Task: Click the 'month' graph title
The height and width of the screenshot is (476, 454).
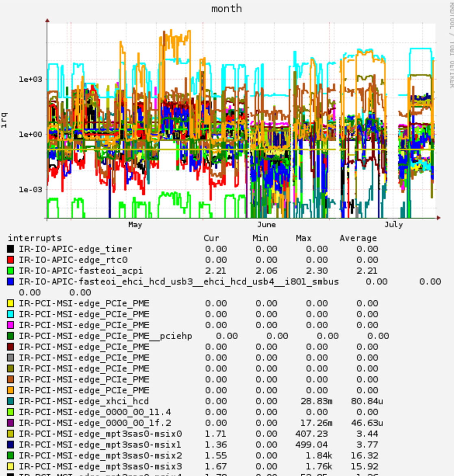Action: click(226, 9)
